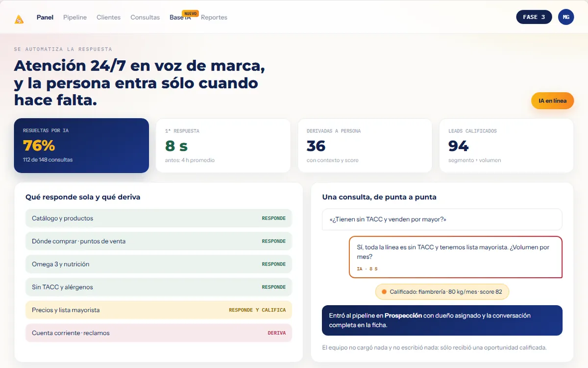Open the Leads calificados 94 card

click(x=506, y=146)
